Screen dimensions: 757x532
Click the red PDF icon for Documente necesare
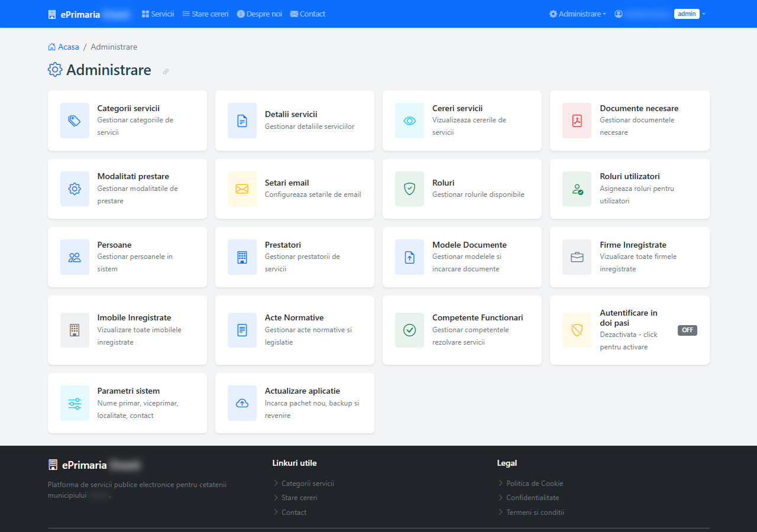(577, 121)
